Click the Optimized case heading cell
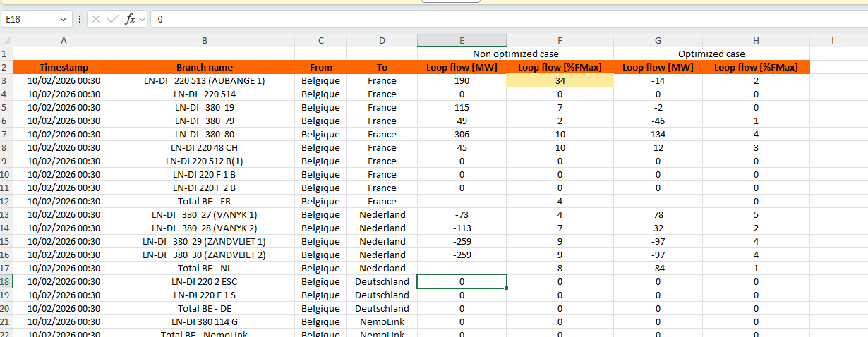This screenshot has height=337, width=868. tap(711, 54)
